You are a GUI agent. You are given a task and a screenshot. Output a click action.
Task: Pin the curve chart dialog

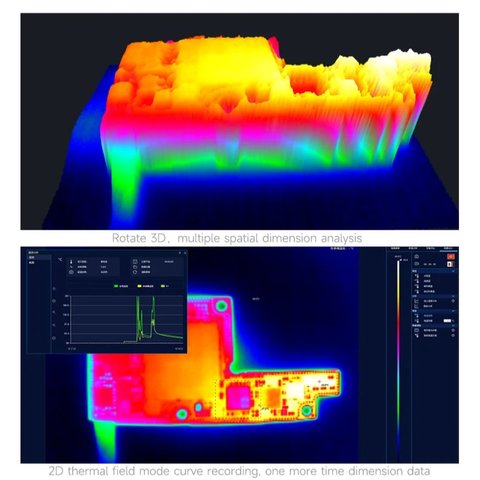pyautogui.click(x=180, y=253)
